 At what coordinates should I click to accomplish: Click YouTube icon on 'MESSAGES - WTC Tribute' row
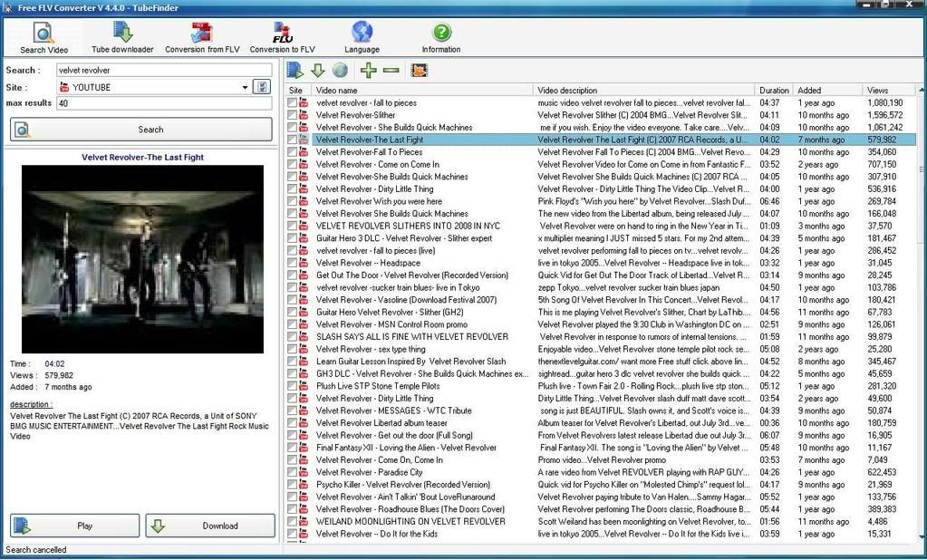tap(304, 410)
